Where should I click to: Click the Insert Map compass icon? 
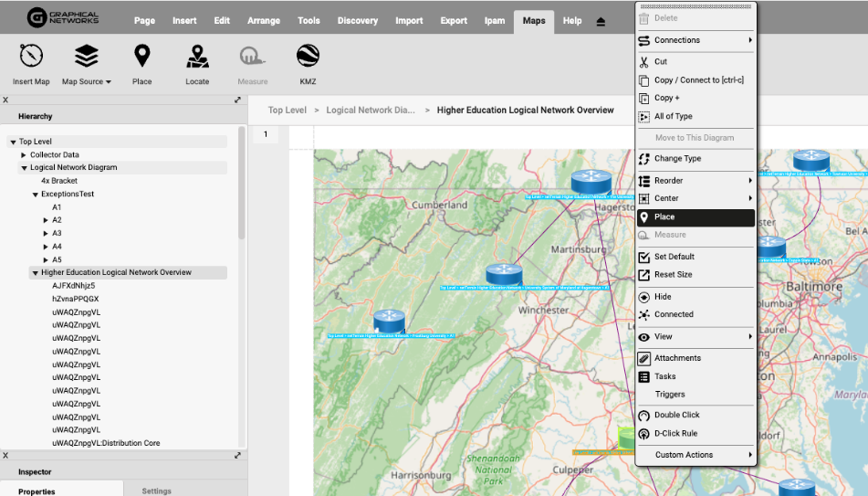31,57
